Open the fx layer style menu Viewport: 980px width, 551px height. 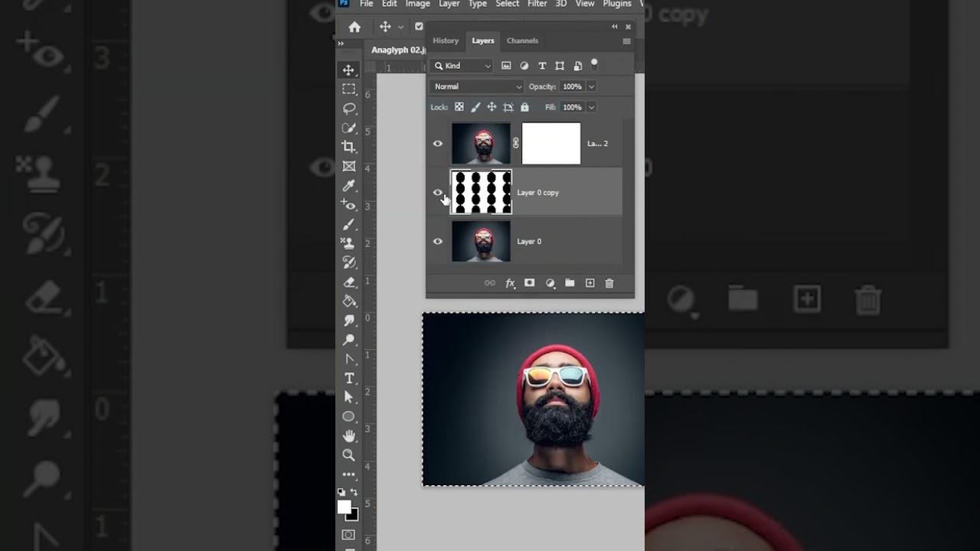pyautogui.click(x=510, y=283)
